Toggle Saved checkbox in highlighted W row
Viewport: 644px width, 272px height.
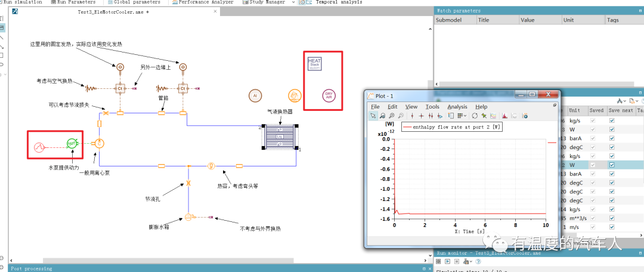point(592,165)
